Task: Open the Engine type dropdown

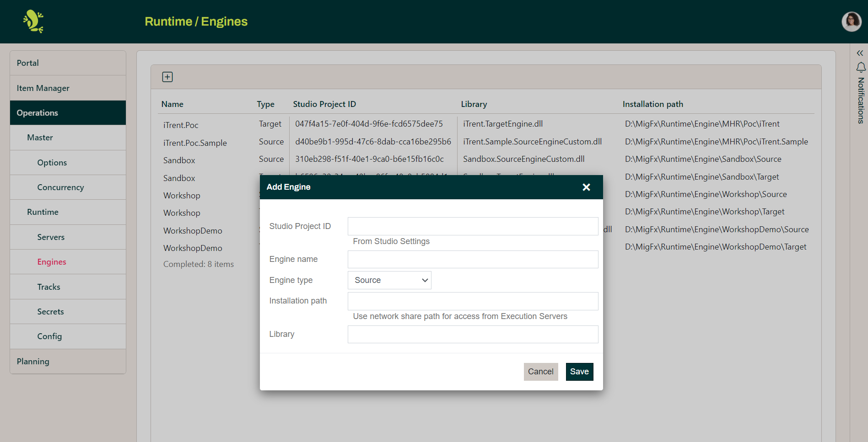Action: pos(389,280)
